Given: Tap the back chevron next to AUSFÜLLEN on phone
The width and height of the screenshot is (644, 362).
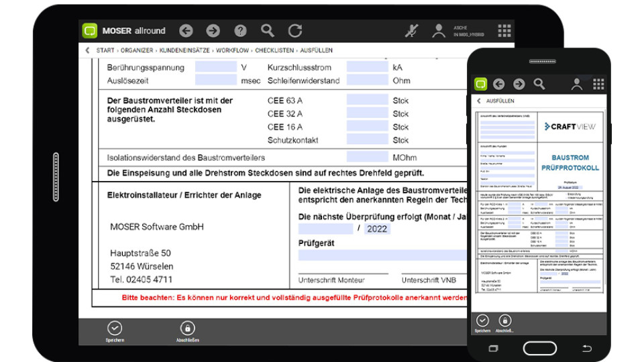Looking at the screenshot, I should (x=479, y=101).
